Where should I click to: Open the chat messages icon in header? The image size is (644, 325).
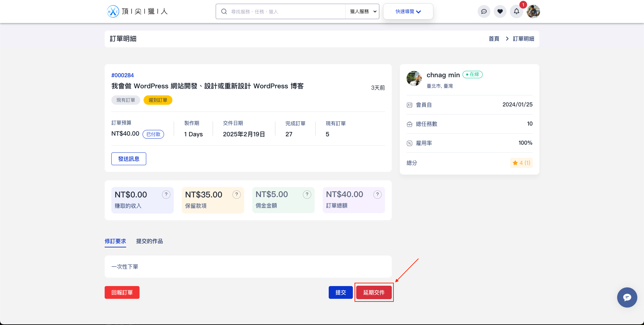click(x=484, y=11)
